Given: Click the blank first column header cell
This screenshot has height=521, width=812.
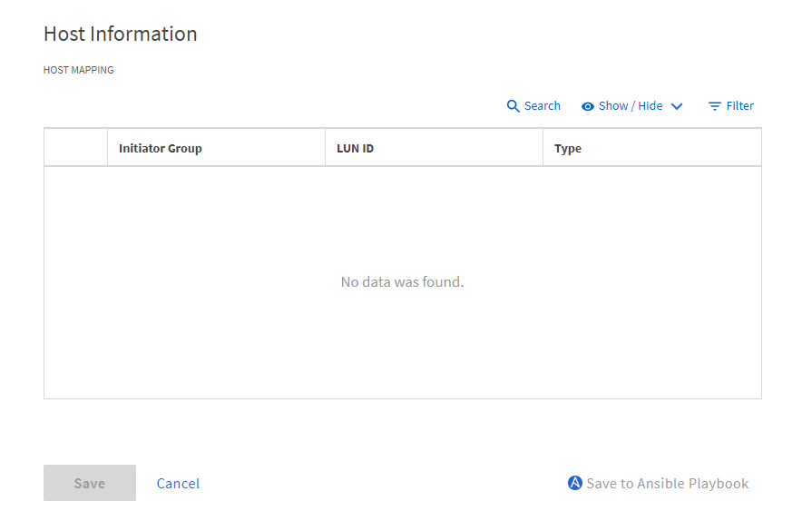Looking at the screenshot, I should 75,148.
